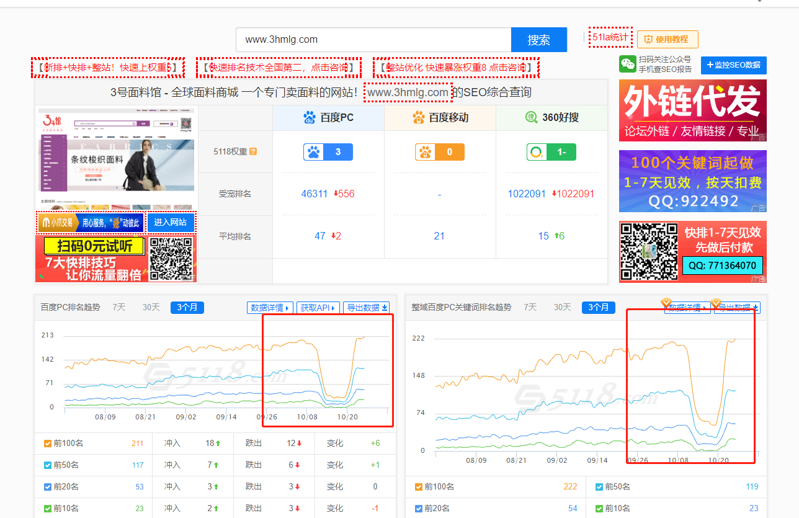Screen dimensions: 799x518
Task: Click the 小爪交易 banner beside 进入网站
Action: click(92, 222)
